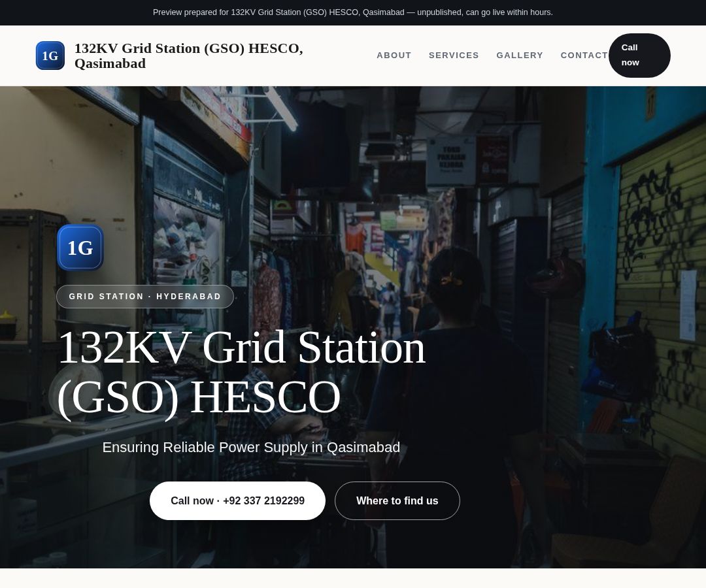Click the preview notice banner text

[x=353, y=12]
